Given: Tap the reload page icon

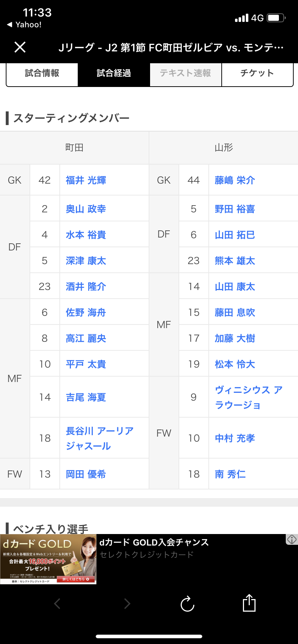Looking at the screenshot, I should click(187, 604).
